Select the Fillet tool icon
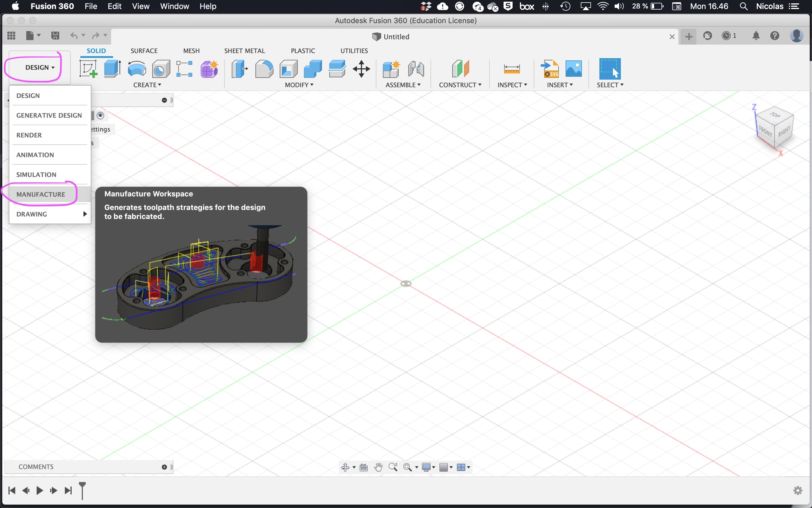 point(264,69)
